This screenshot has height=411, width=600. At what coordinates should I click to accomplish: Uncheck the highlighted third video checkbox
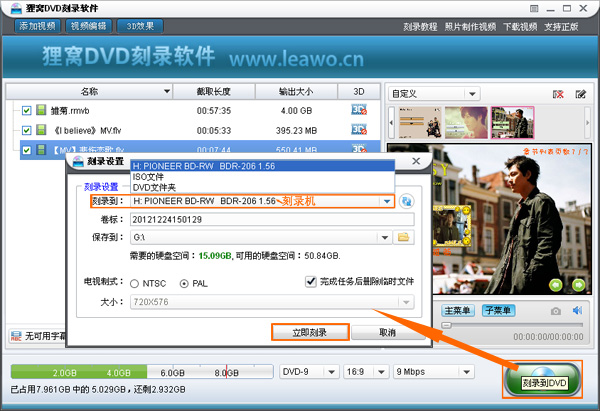click(26, 150)
